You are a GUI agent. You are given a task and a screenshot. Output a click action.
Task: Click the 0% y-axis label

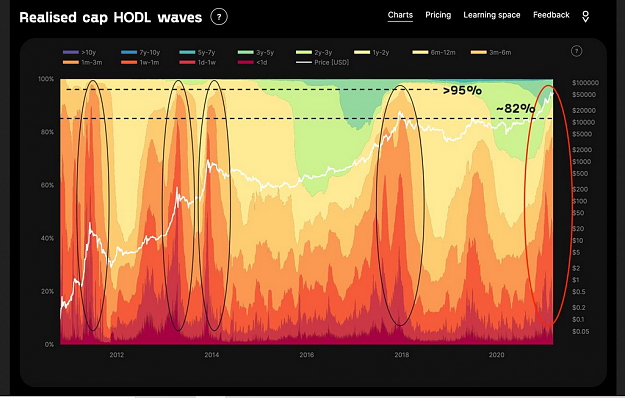coord(49,344)
